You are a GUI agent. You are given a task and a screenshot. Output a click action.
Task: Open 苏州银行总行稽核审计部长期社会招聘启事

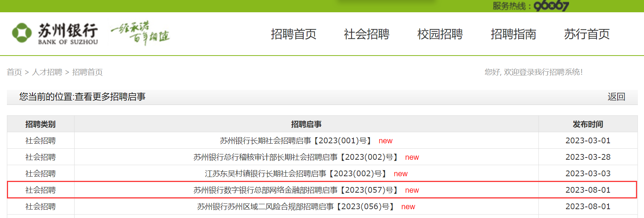(296, 157)
